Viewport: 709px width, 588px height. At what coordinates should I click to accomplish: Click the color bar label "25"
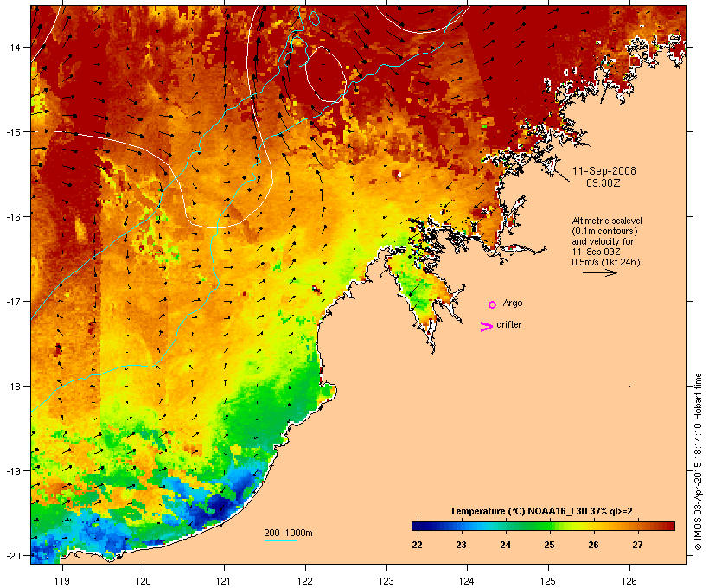549,545
